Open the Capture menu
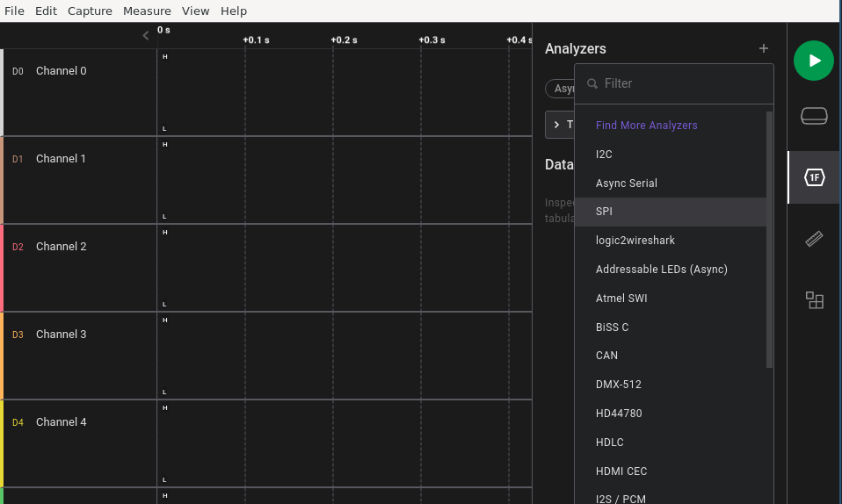This screenshot has width=842, height=504. (x=90, y=11)
